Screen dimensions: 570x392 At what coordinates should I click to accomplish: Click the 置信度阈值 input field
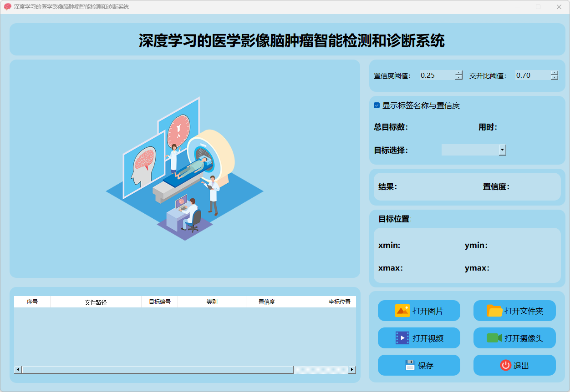click(437, 75)
